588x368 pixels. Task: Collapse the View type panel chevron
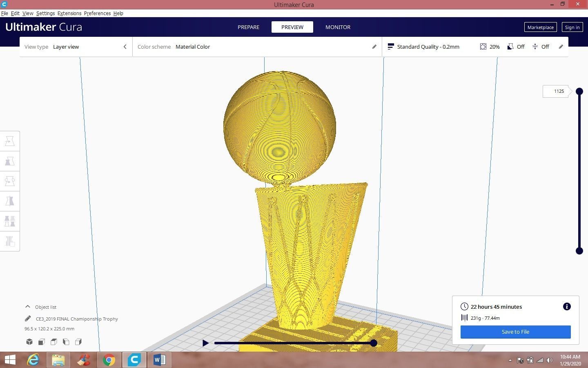tap(125, 47)
